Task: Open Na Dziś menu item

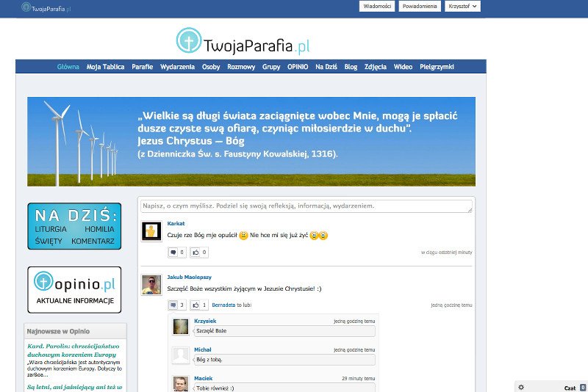Action: click(326, 67)
